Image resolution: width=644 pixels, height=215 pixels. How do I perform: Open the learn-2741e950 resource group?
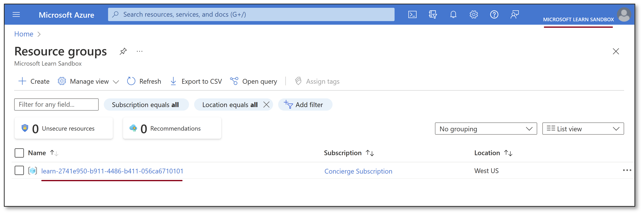(112, 171)
